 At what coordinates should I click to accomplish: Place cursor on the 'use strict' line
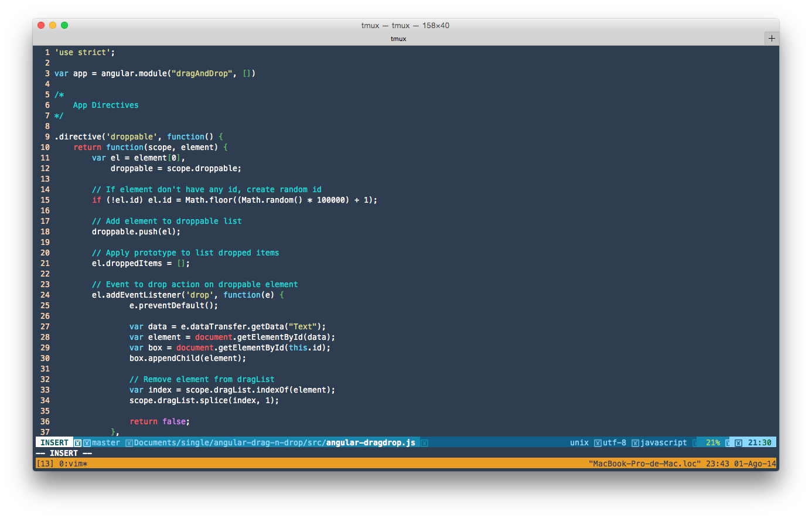[85, 52]
